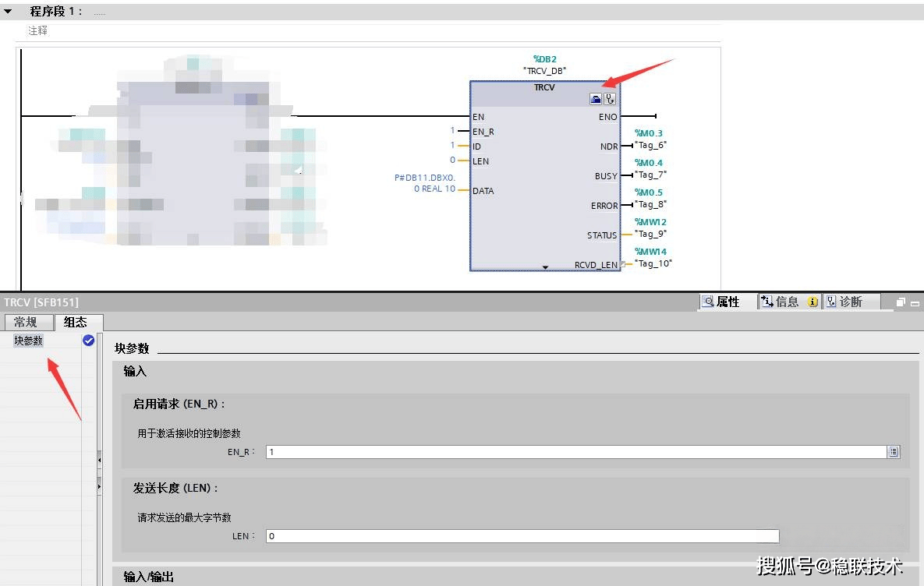This screenshot has height=586, width=924.
Task: Click the RCVD_LEN output pin marker
Action: click(622, 264)
